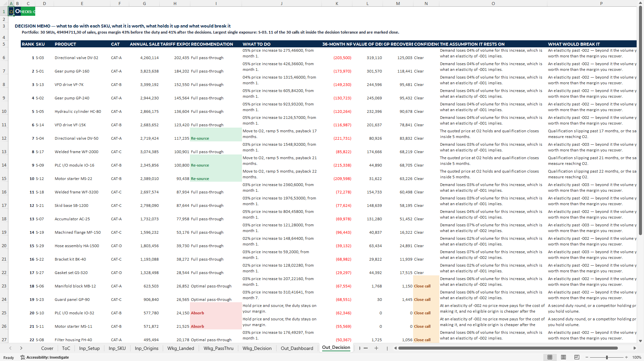
Task: Move the zoom slider handle
Action: pos(607,357)
